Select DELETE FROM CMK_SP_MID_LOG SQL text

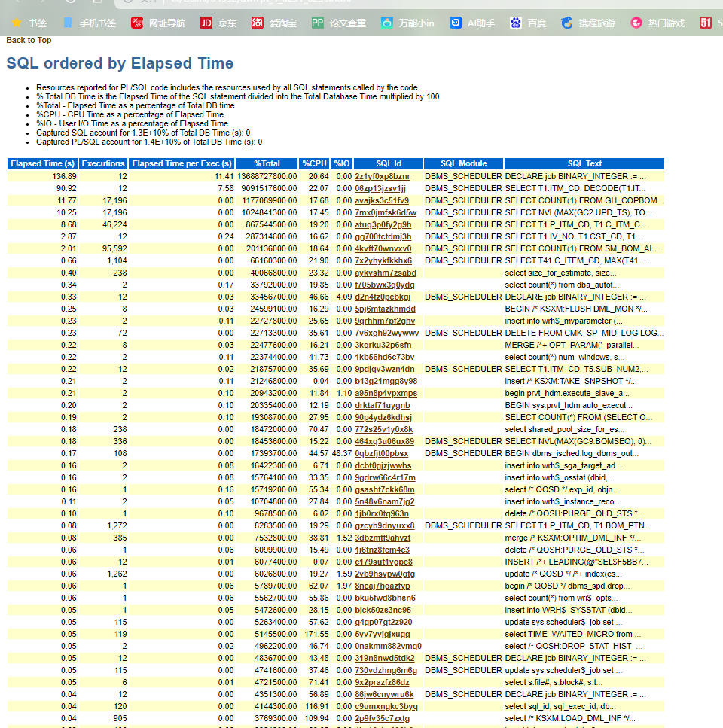coord(584,334)
